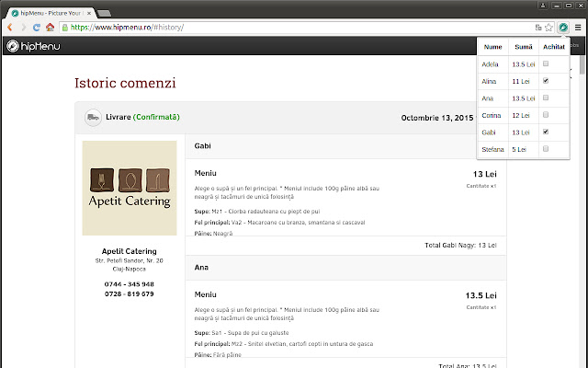Bookmark the page with star icon
The image size is (588, 368).
[548, 27]
